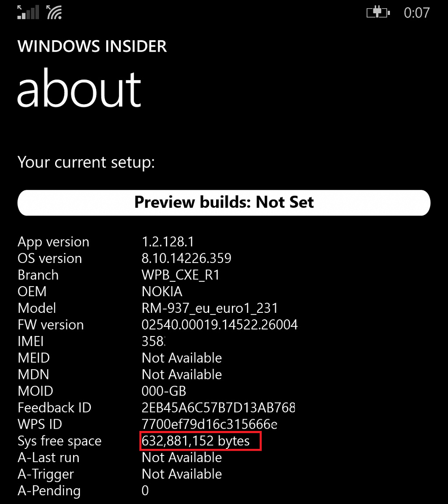The width and height of the screenshot is (448, 504).
Task: Tap the about page heading
Action: pyautogui.click(x=79, y=88)
